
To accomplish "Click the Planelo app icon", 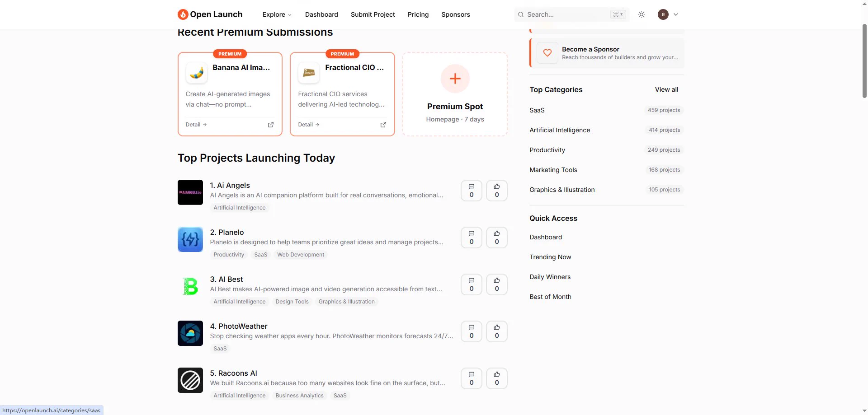I will click(x=190, y=239).
